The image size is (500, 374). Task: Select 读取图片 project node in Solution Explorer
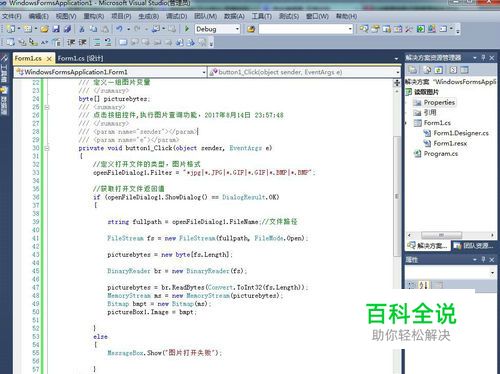point(426,92)
